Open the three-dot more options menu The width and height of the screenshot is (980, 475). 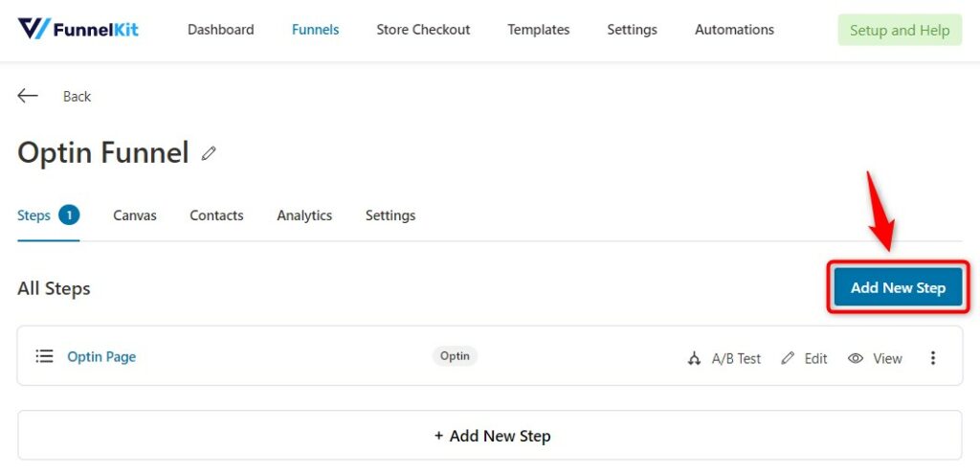933,358
